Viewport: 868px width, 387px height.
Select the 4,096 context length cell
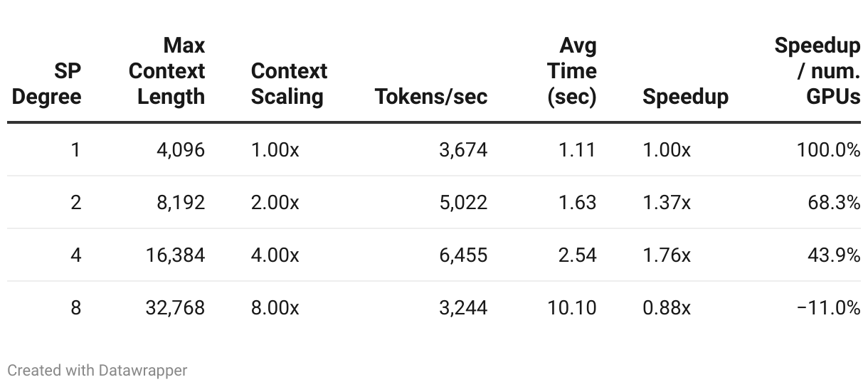point(181,150)
